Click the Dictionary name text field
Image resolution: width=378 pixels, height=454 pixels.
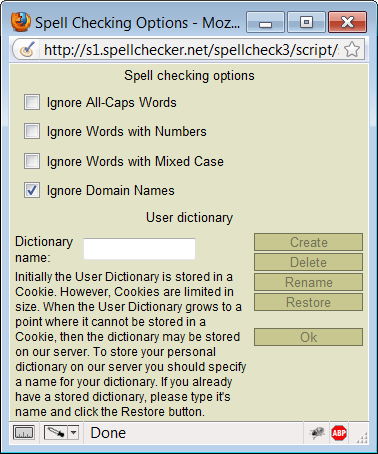(139, 249)
